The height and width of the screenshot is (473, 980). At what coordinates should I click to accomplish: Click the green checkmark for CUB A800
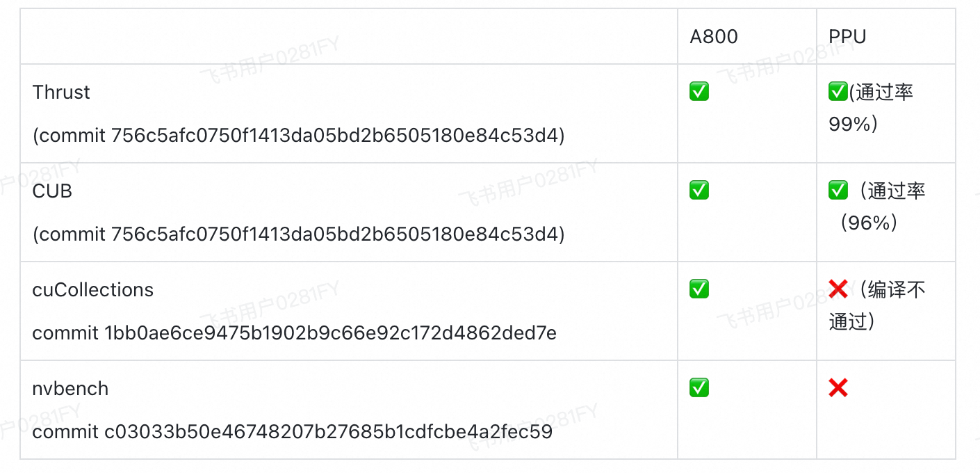[x=699, y=190]
